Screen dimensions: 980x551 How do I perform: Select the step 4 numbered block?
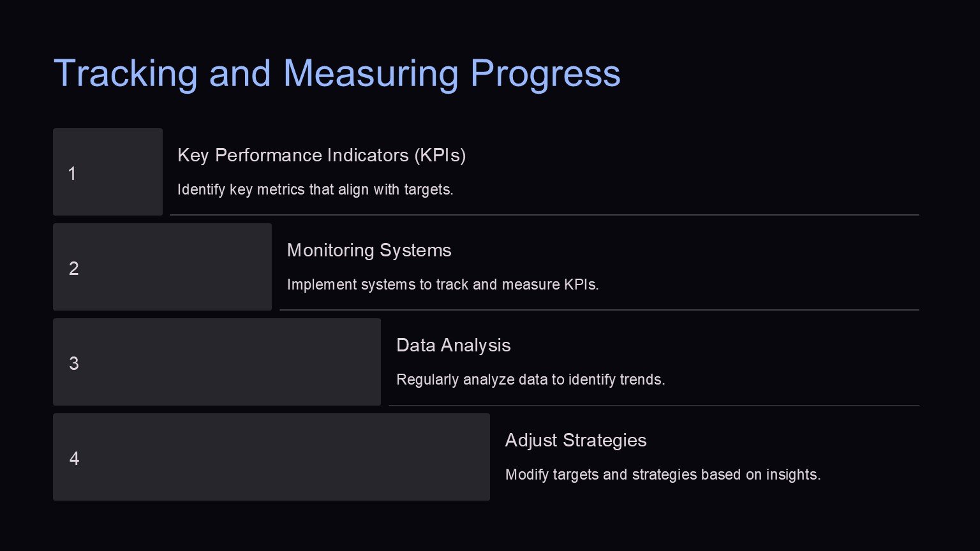coord(271,457)
